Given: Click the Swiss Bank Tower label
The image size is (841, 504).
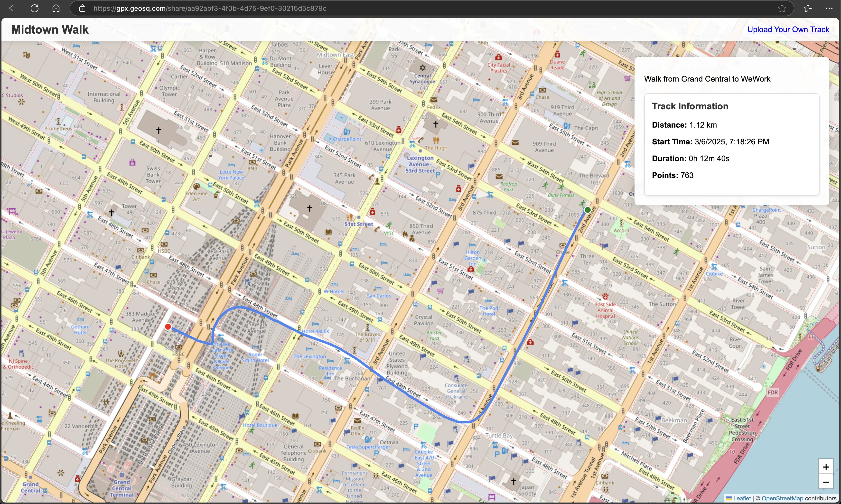Looking at the screenshot, I should click(153, 175).
